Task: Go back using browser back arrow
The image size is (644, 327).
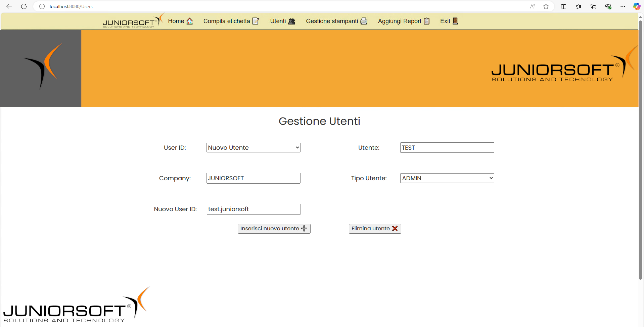Action: point(9,6)
